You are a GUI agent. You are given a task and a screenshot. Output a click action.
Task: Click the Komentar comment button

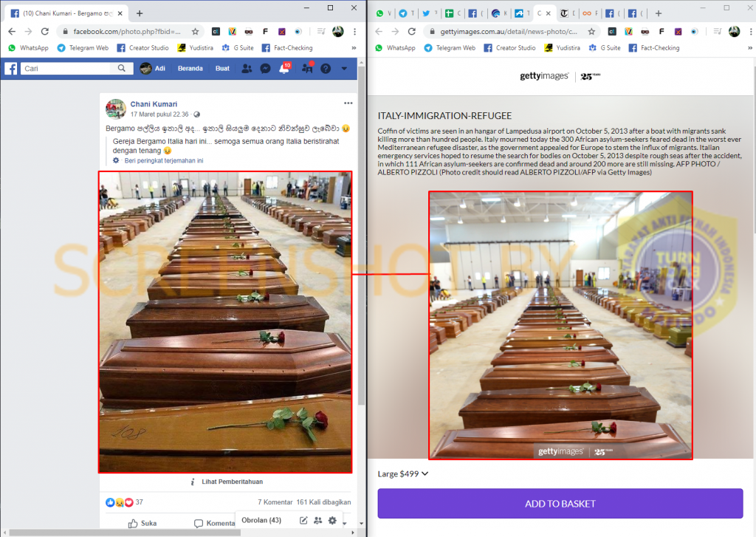(214, 523)
